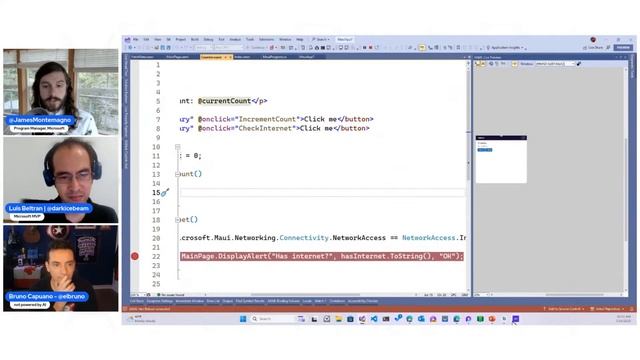
Task: Click the Restart debugging icon
Action: 376,48
